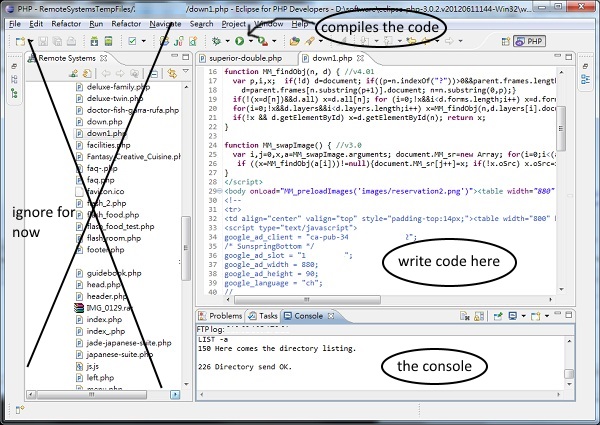Click the Save All icon in the toolbar
This screenshot has width=600, height=425.
(x=57, y=41)
